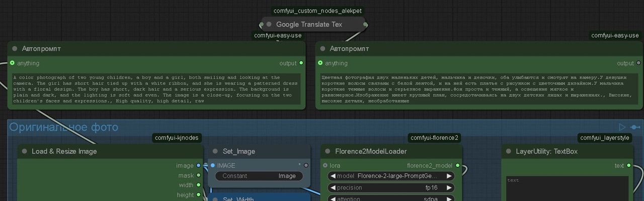Toggle bypass icon on Оригинальное фото group
Viewport: 644px width, 201px height.
[x=635, y=127]
